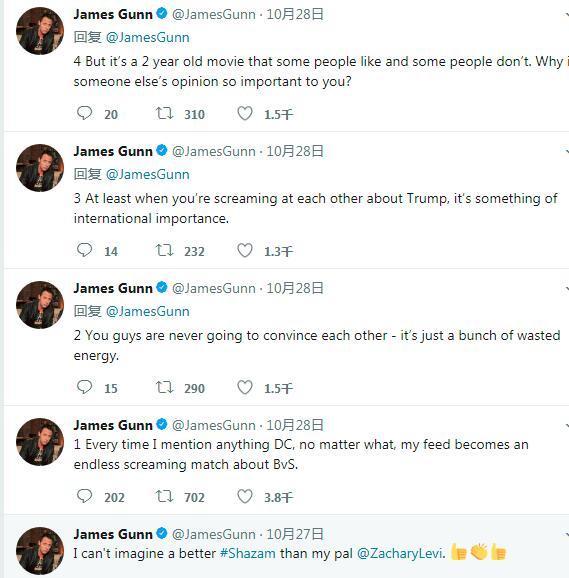Click the 10月27日 timestamp on Shazam tweet
This screenshot has width=569, height=578.
pos(295,534)
